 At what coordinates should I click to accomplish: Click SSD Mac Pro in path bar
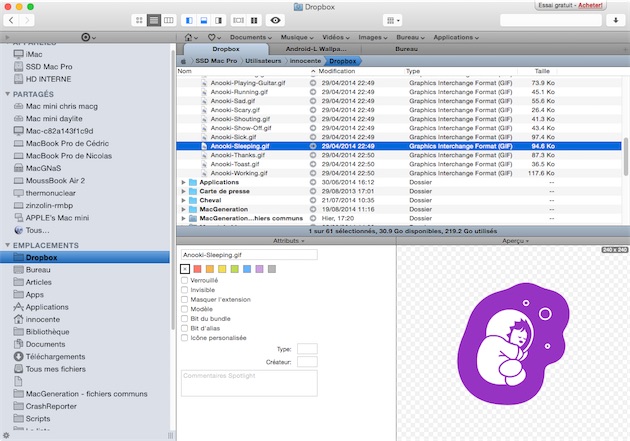tap(216, 61)
